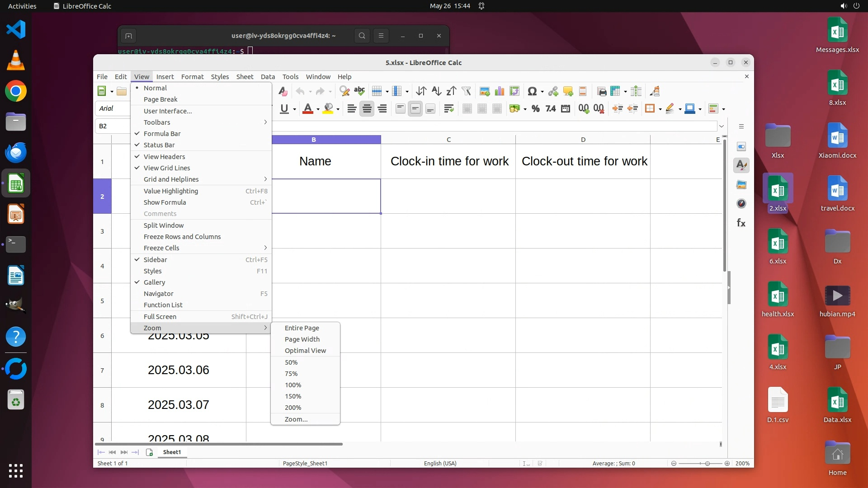Click the Insert Image toolbar icon

coord(485,91)
